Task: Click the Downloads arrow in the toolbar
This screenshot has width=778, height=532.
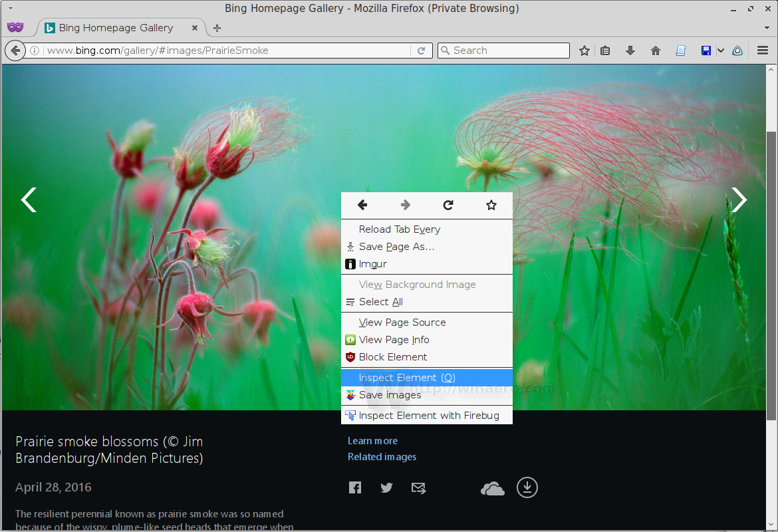Action: coord(630,50)
